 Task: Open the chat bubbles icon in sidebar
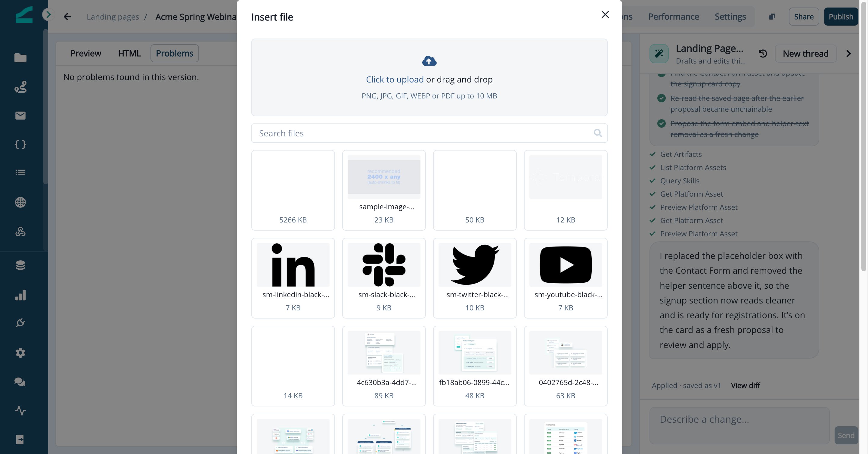[x=20, y=382]
